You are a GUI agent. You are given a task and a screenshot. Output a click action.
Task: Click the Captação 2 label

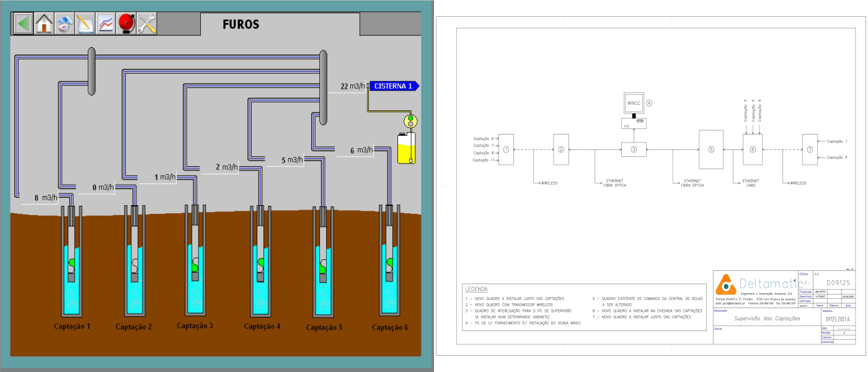133,327
